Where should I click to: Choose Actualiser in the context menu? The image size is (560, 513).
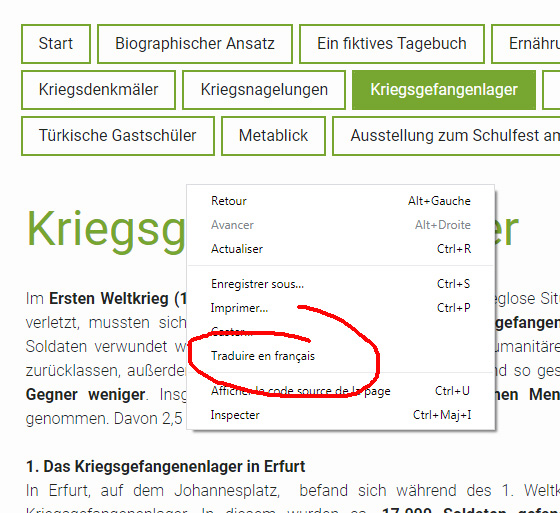341,249
